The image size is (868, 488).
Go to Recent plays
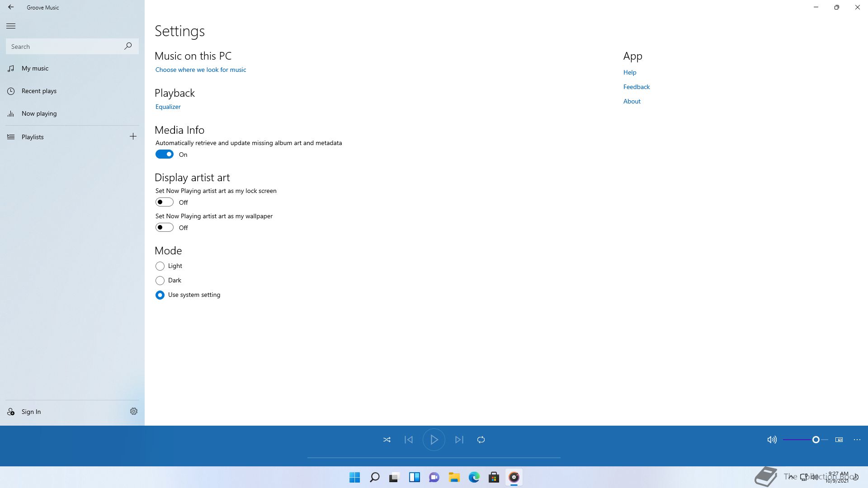coord(39,91)
